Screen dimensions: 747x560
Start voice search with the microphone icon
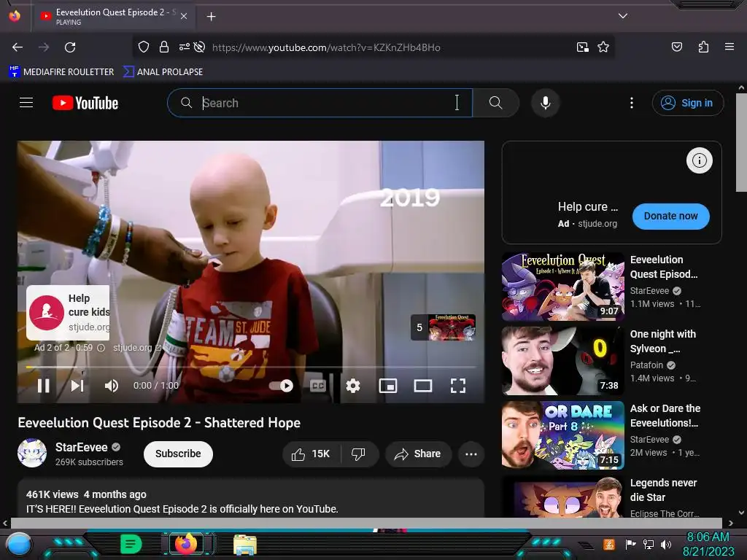546,103
